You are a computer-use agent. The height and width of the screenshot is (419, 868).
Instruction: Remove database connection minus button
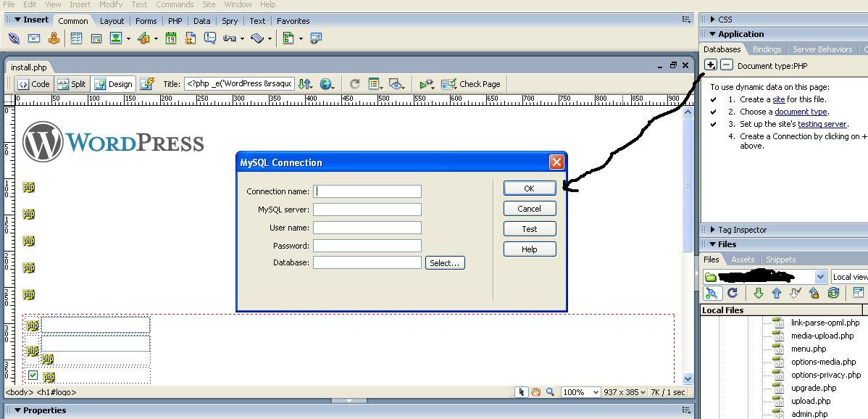[x=727, y=65]
